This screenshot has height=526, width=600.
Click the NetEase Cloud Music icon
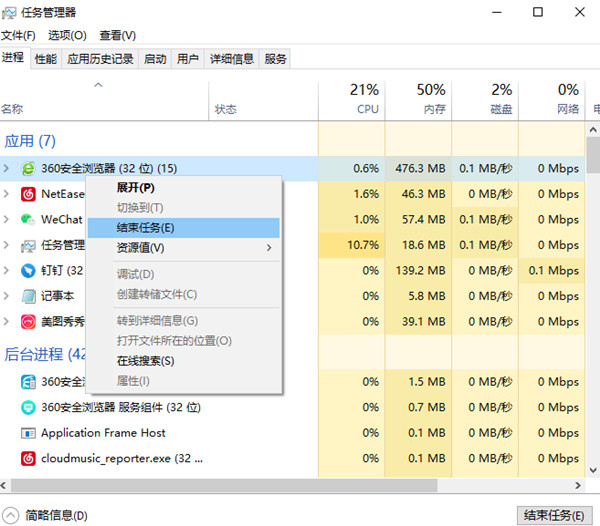click(x=28, y=194)
